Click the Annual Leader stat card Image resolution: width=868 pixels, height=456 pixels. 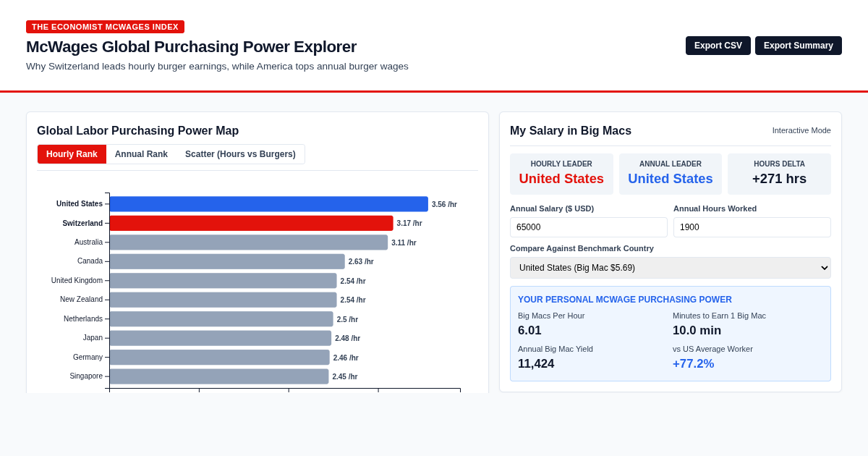coord(671,174)
